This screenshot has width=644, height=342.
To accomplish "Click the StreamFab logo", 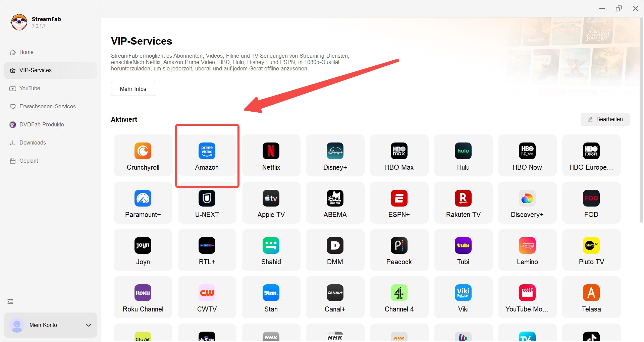I will coord(19,22).
